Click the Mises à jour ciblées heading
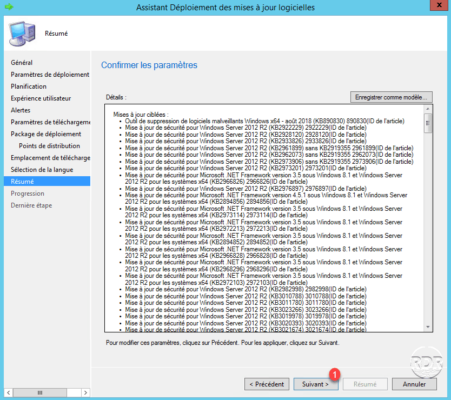 point(140,114)
